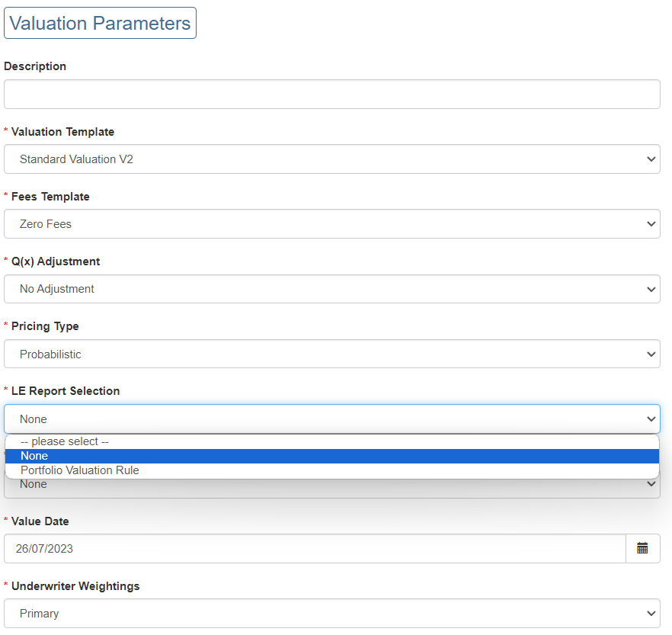Click the Description label text

click(x=35, y=66)
